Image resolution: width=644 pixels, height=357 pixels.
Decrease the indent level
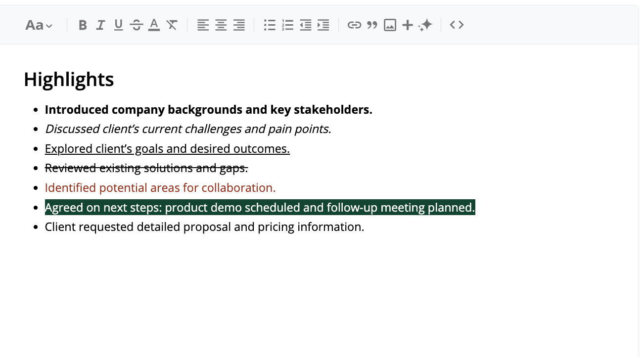click(306, 25)
